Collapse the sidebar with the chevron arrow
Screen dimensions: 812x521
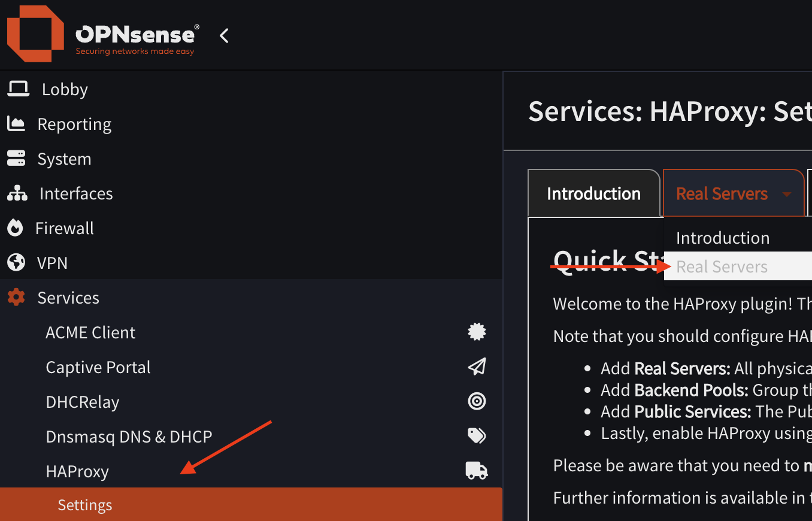pyautogui.click(x=223, y=35)
